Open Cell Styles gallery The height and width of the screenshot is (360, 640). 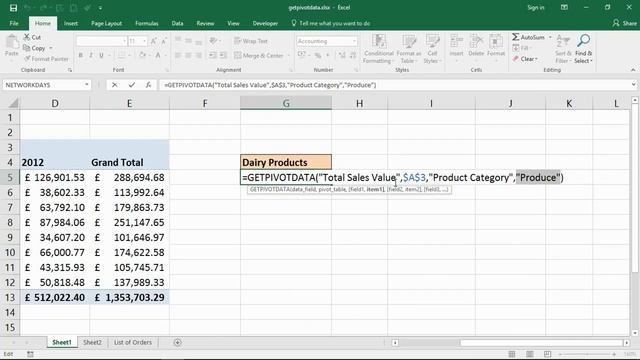pos(433,49)
